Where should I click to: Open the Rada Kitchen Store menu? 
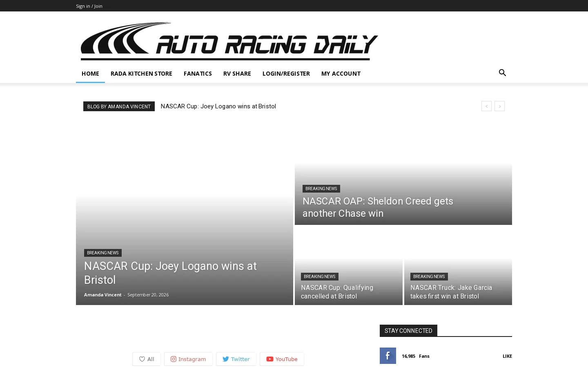pyautogui.click(x=141, y=74)
